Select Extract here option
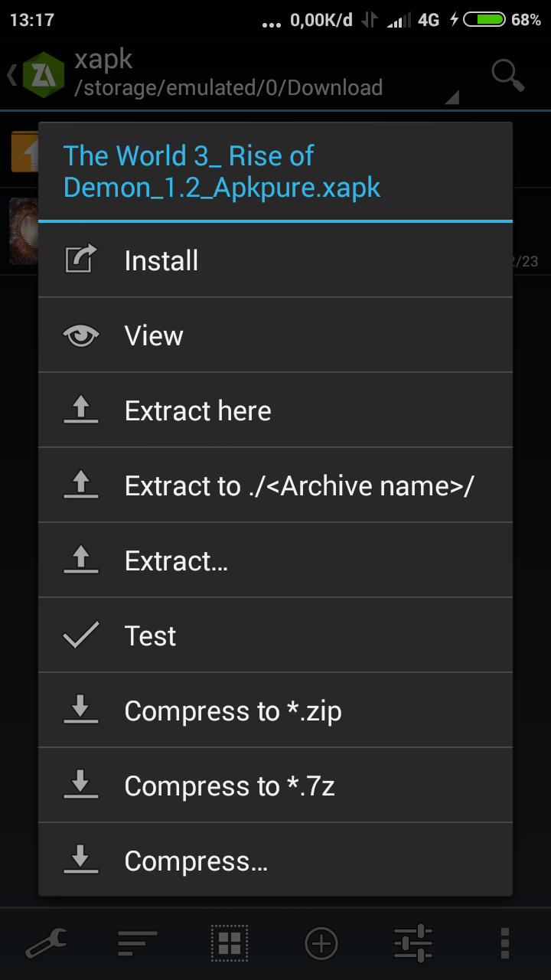Image resolution: width=551 pixels, height=980 pixels. click(x=275, y=410)
